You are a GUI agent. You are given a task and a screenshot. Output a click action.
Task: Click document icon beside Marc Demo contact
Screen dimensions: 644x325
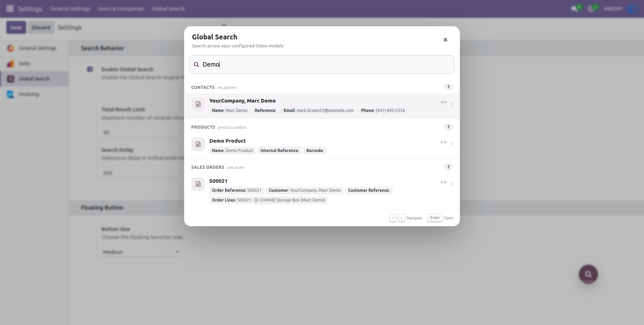[x=198, y=104]
